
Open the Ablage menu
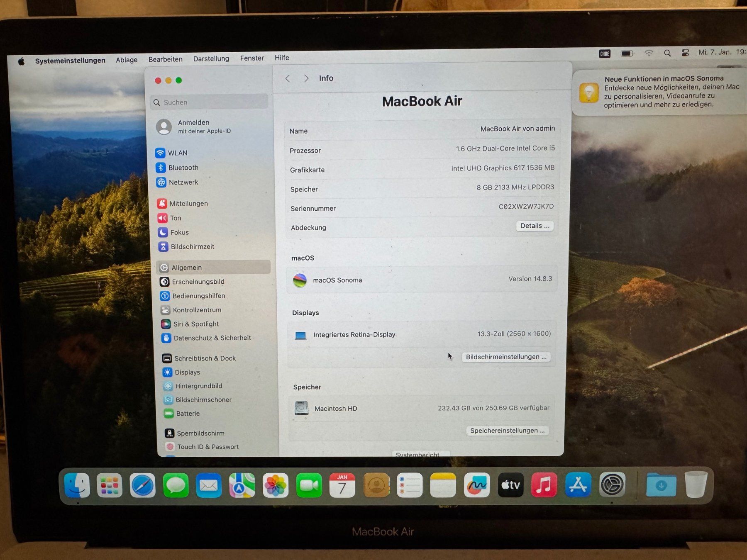(127, 60)
